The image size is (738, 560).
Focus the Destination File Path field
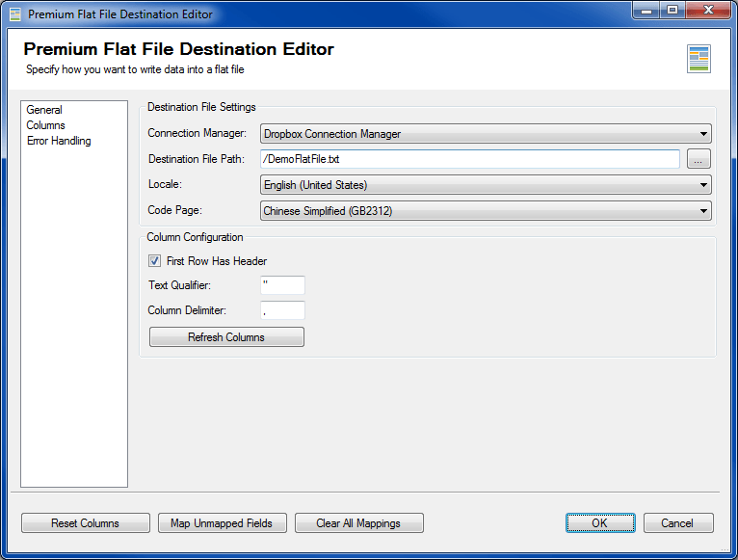pos(470,159)
